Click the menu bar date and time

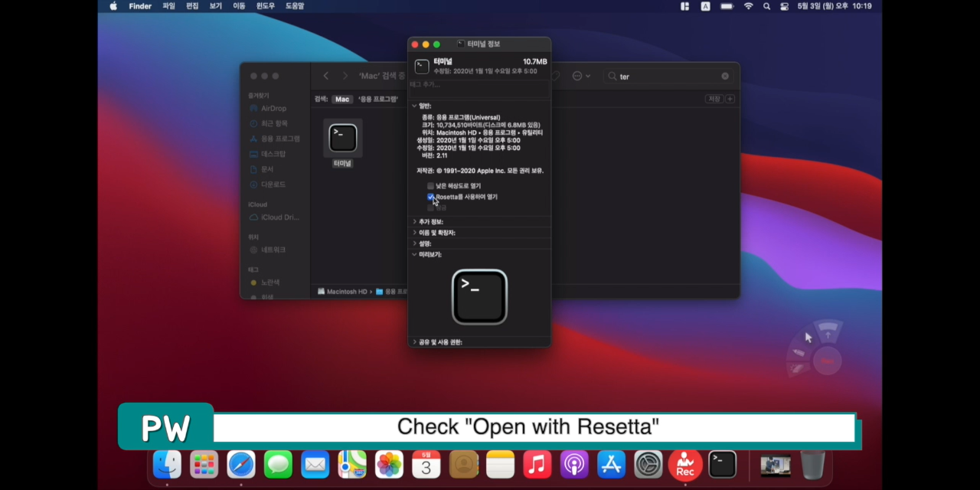click(835, 6)
